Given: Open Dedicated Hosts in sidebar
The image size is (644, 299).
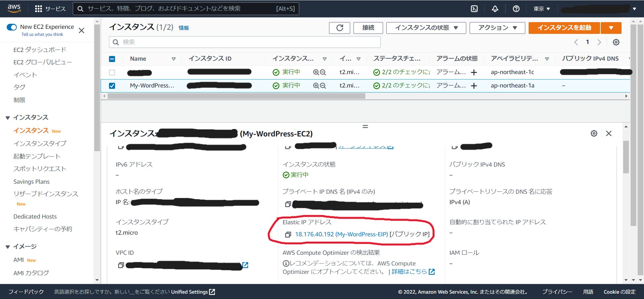Looking at the screenshot, I should (35, 217).
